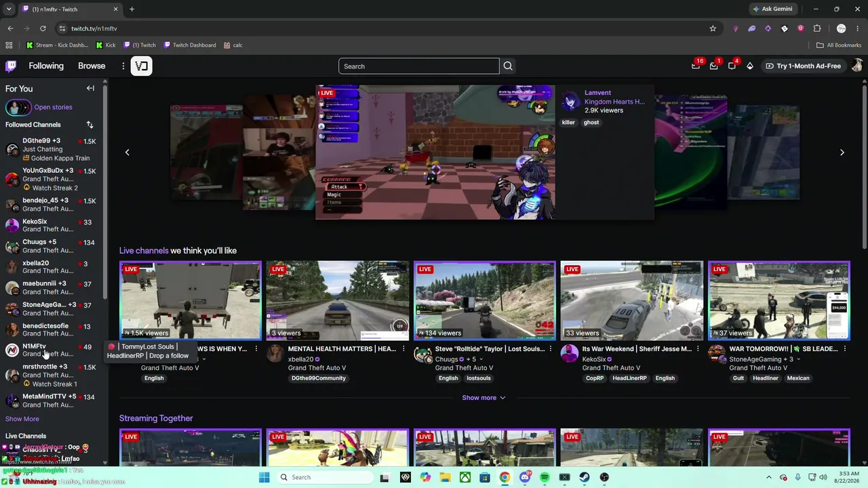Open OBS Studio from the taskbar

pyautogui.click(x=604, y=477)
